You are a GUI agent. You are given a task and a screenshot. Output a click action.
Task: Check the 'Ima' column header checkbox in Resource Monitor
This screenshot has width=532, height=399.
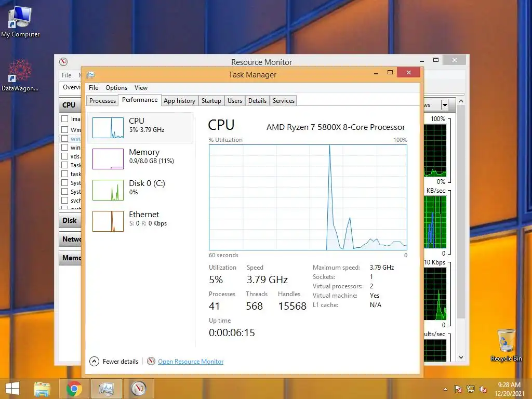[65, 119]
